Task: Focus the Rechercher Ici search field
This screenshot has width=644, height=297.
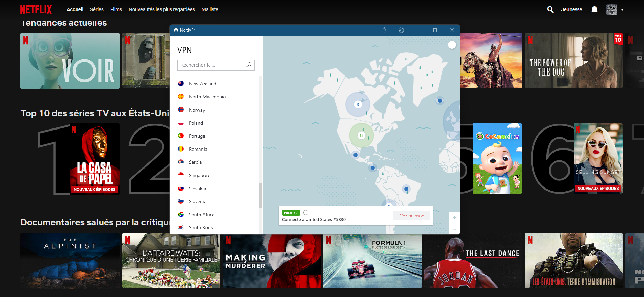Action: [216, 65]
